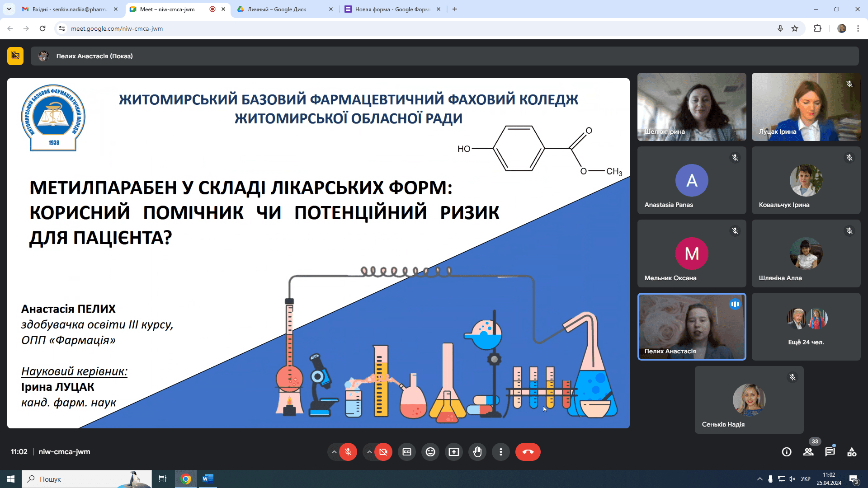Switch keyboard language УКР indicator
The image size is (868, 488).
[806, 479]
